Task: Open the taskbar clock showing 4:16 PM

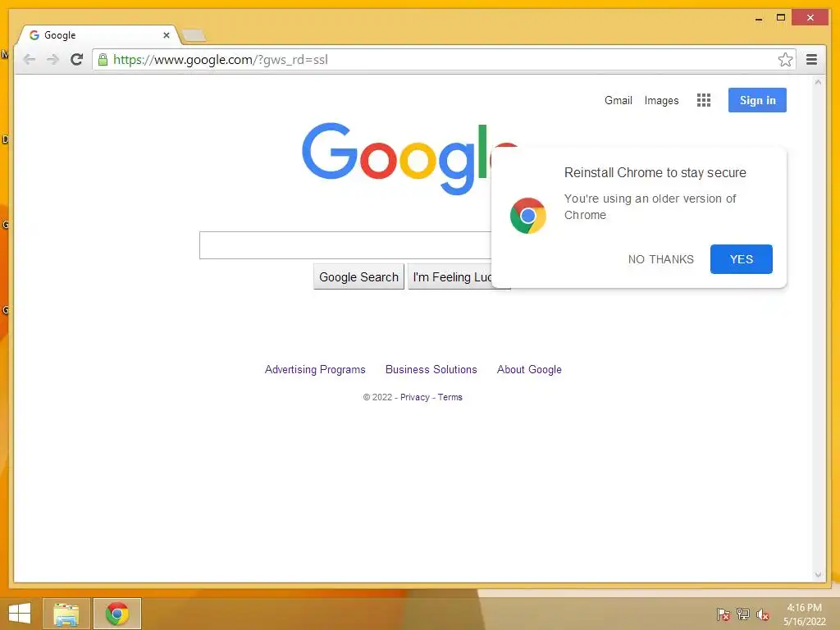Action: [x=805, y=614]
